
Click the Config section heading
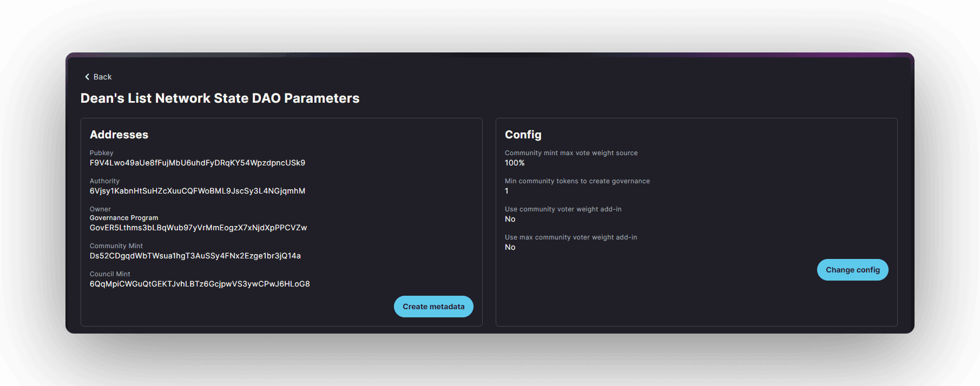coord(523,135)
